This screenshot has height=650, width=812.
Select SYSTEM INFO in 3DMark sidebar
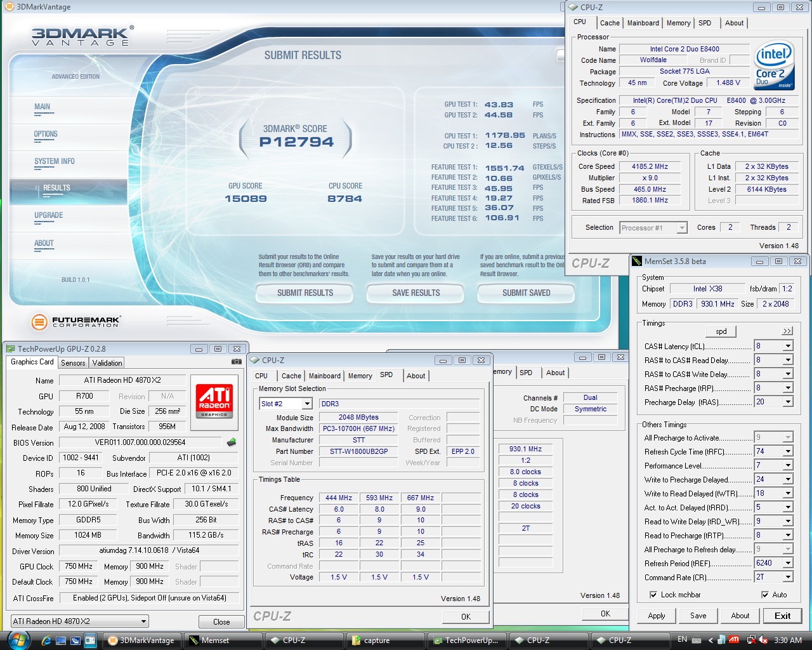(x=55, y=161)
